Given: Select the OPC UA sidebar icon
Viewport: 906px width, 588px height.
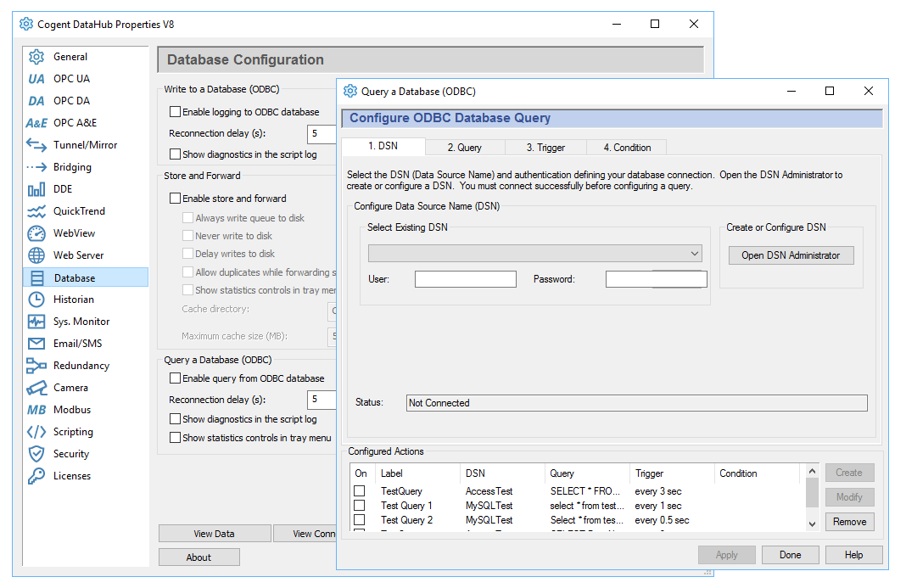Looking at the screenshot, I should coord(36,79).
